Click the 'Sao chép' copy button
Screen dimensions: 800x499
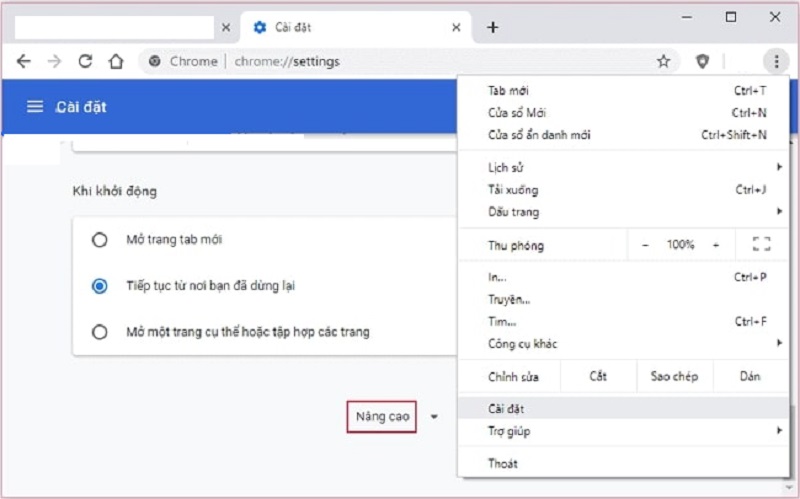click(674, 376)
